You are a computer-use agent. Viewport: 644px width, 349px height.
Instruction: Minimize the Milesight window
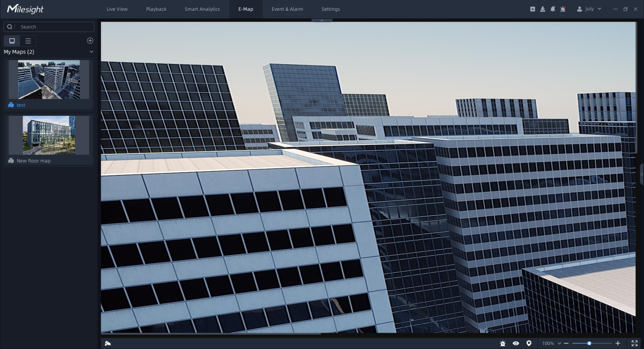(616, 9)
